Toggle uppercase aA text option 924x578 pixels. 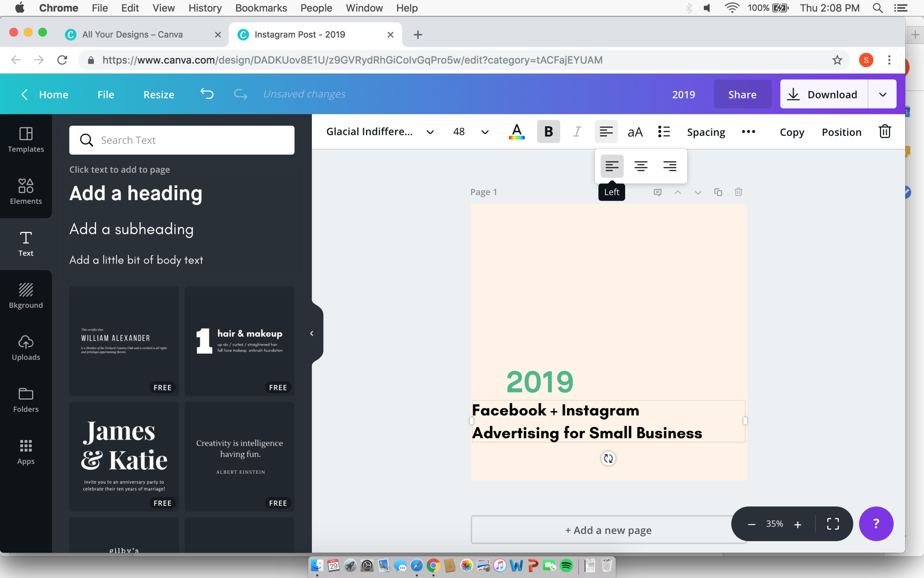click(635, 132)
